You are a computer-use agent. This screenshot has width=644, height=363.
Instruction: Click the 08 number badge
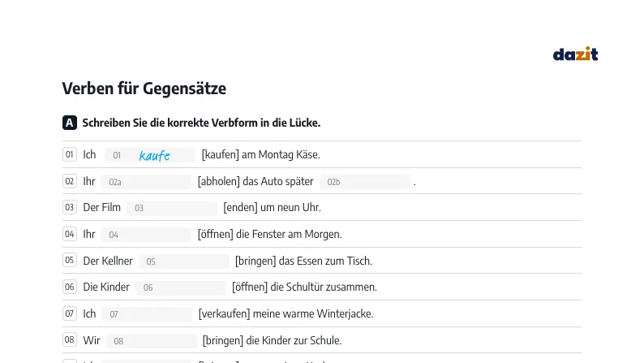tap(70, 340)
